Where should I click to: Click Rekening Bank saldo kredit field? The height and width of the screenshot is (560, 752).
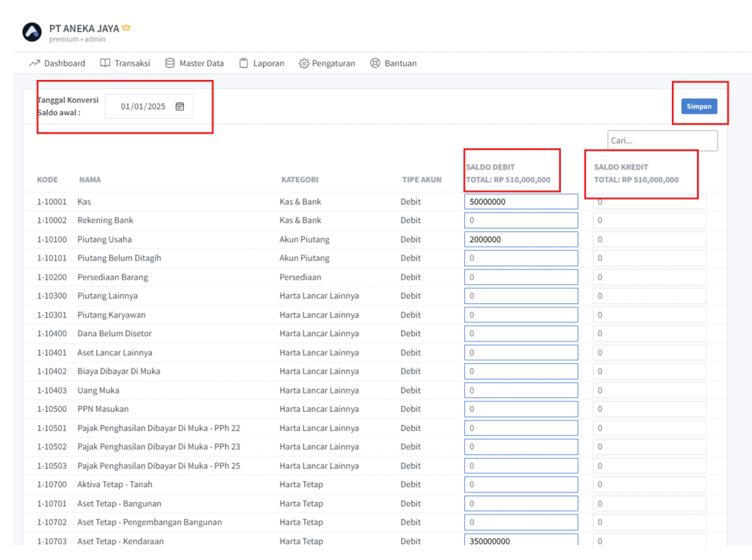649,220
